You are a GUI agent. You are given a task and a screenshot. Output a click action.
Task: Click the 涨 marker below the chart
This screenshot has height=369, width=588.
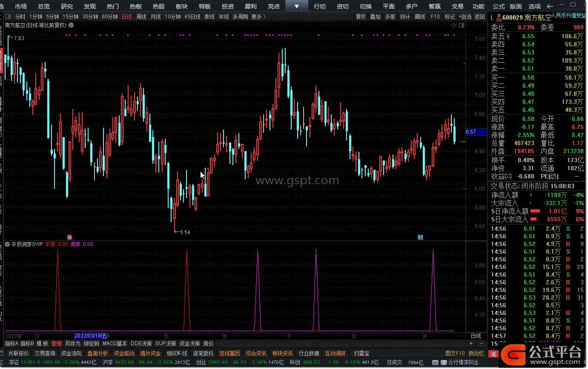tap(69, 237)
